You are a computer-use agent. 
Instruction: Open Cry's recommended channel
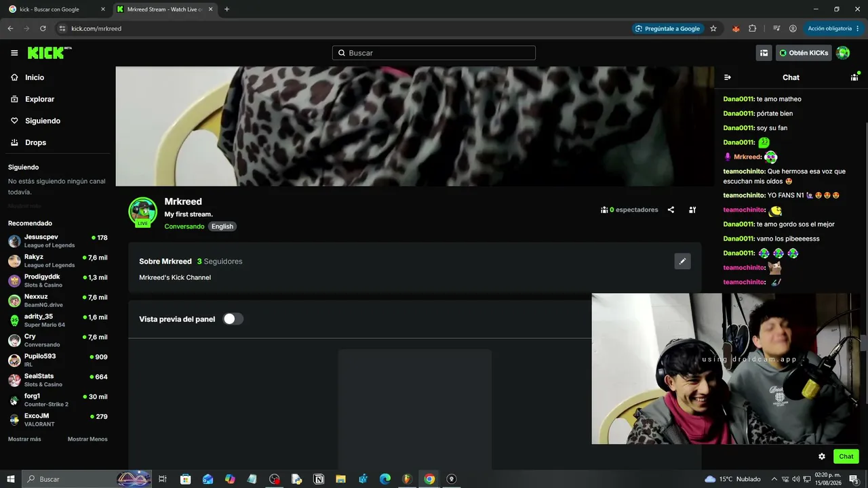[x=58, y=340]
